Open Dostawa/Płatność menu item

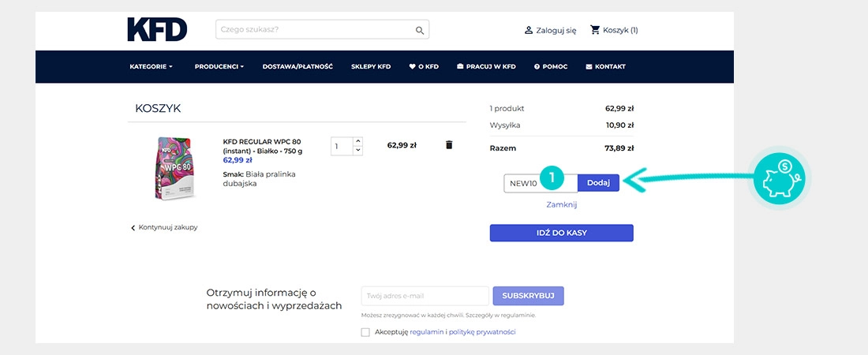tap(297, 66)
